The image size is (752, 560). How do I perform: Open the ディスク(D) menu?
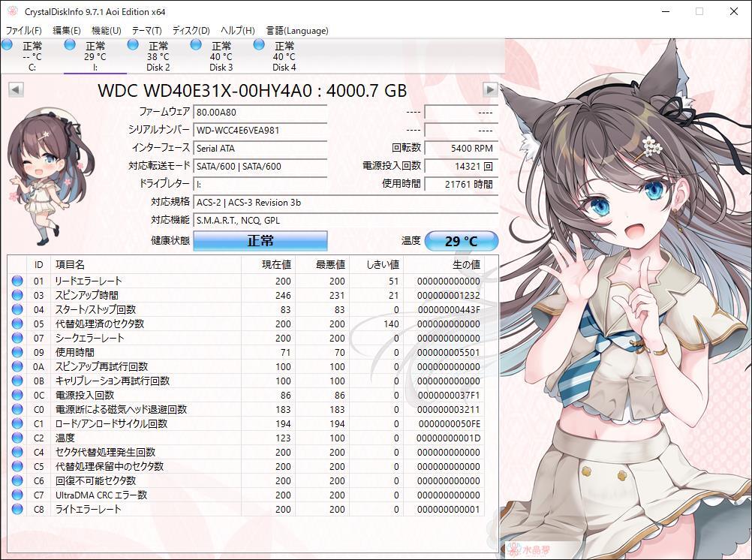(191, 31)
